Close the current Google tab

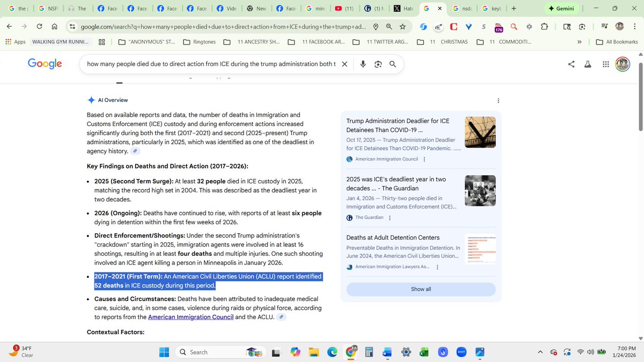440,9
